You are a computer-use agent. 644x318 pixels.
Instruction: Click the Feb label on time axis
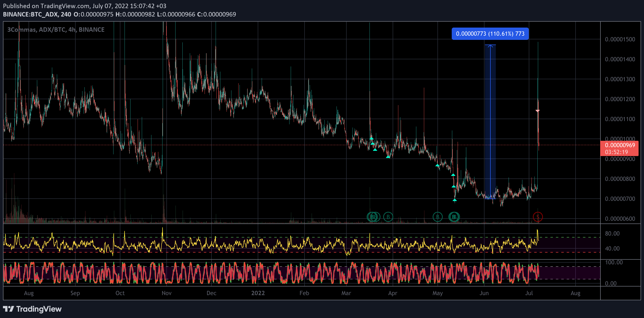click(x=304, y=293)
